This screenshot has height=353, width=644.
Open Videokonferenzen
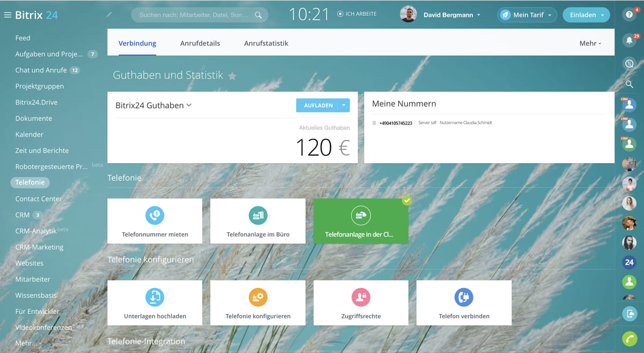point(43,328)
